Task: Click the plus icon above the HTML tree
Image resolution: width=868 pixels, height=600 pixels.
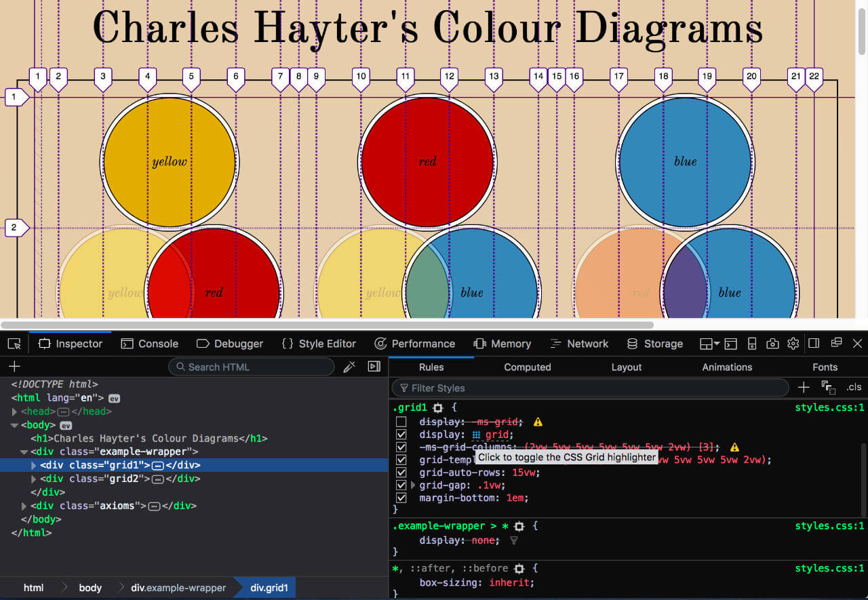Action: pyautogui.click(x=14, y=367)
